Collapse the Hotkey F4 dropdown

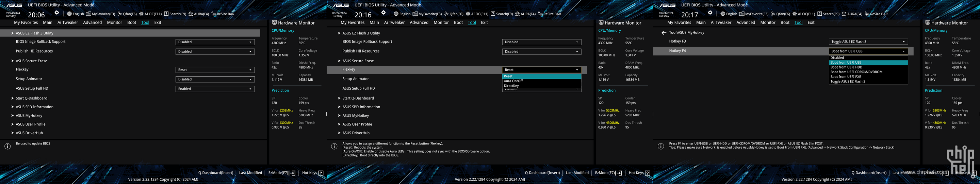[x=868, y=51]
